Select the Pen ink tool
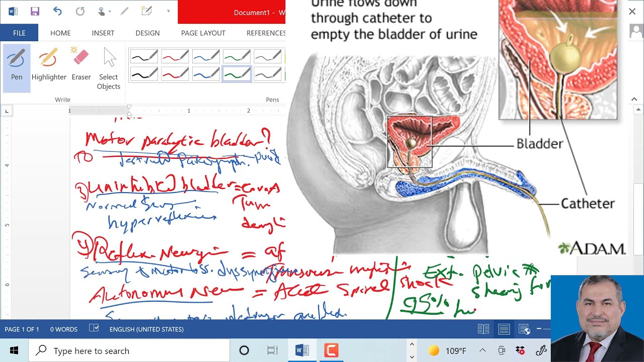This screenshot has width=644, height=362. pos(17,68)
